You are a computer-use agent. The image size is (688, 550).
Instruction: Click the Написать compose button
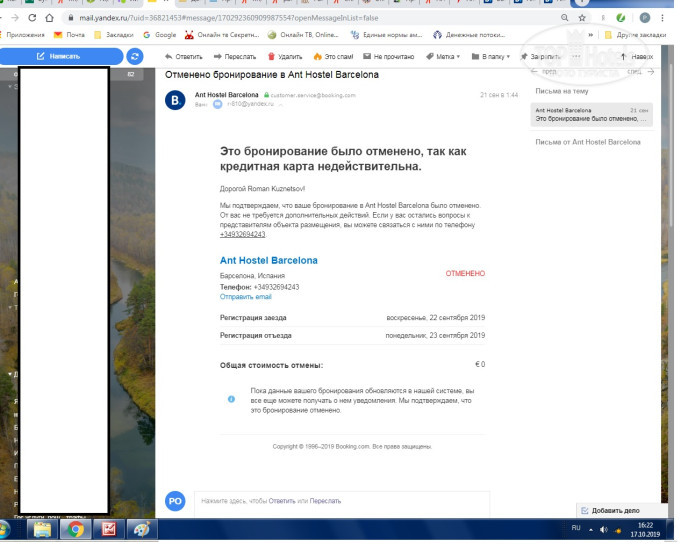[x=60, y=57]
